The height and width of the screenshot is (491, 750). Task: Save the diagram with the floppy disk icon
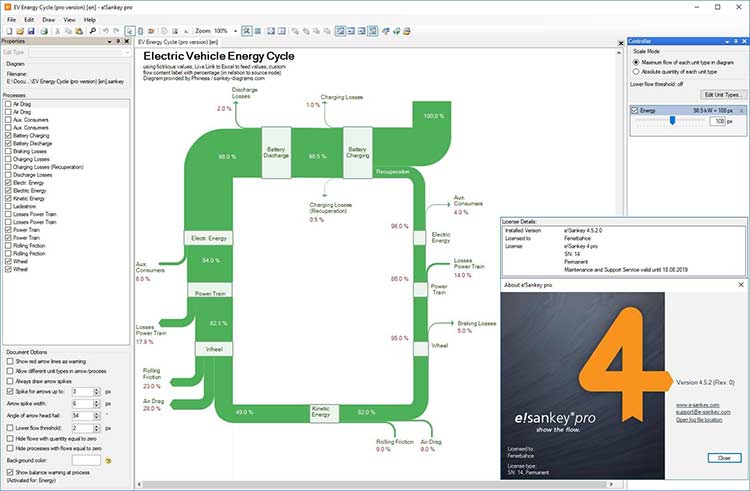pyautogui.click(x=32, y=31)
